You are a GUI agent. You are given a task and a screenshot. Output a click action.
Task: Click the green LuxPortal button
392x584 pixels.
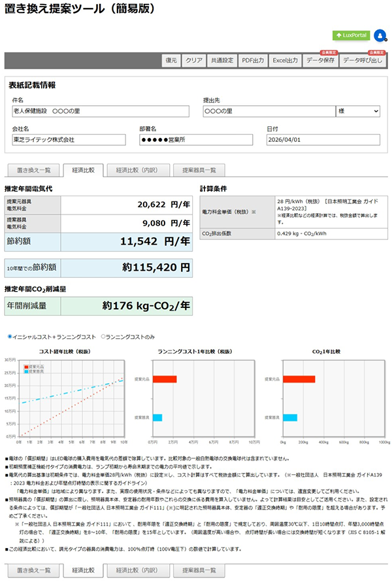(x=351, y=35)
